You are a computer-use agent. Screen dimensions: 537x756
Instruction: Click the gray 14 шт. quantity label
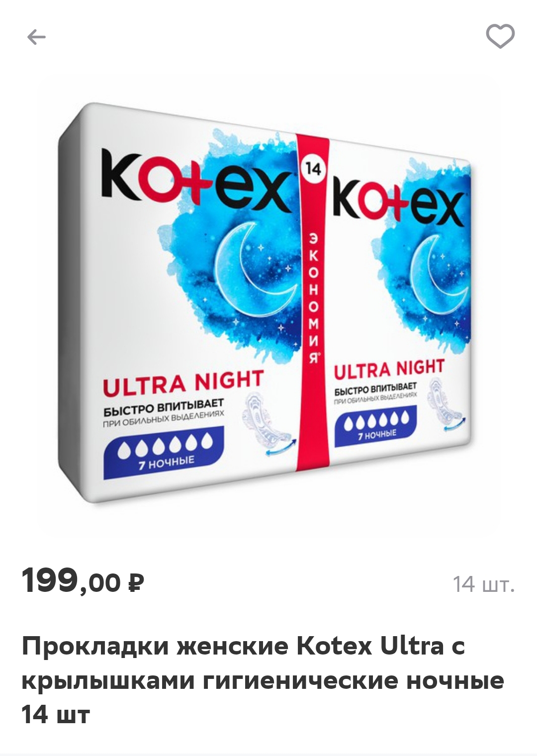(483, 584)
